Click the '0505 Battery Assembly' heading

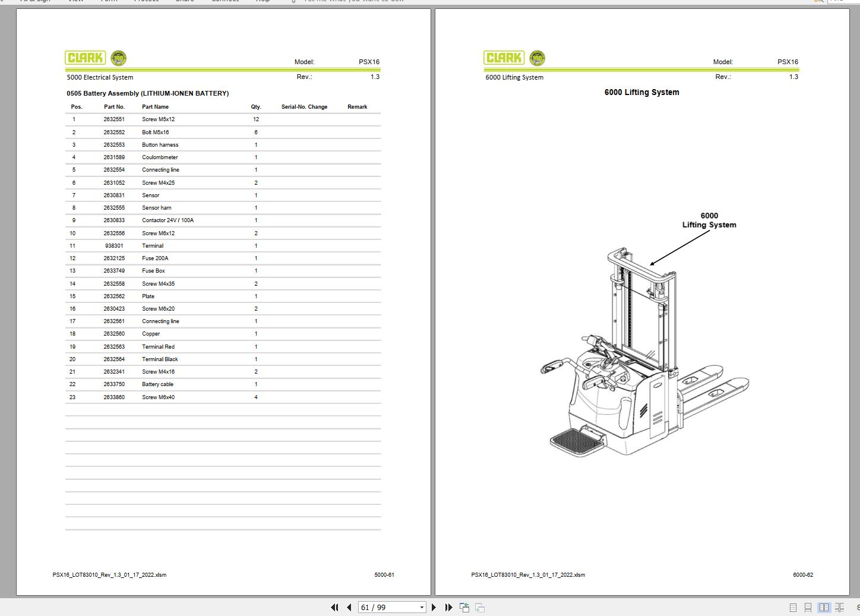(x=148, y=93)
